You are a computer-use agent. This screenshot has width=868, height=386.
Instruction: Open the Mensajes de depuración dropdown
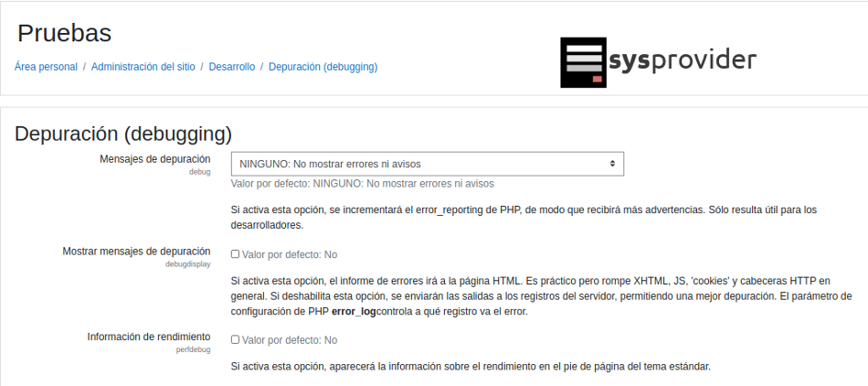427,164
